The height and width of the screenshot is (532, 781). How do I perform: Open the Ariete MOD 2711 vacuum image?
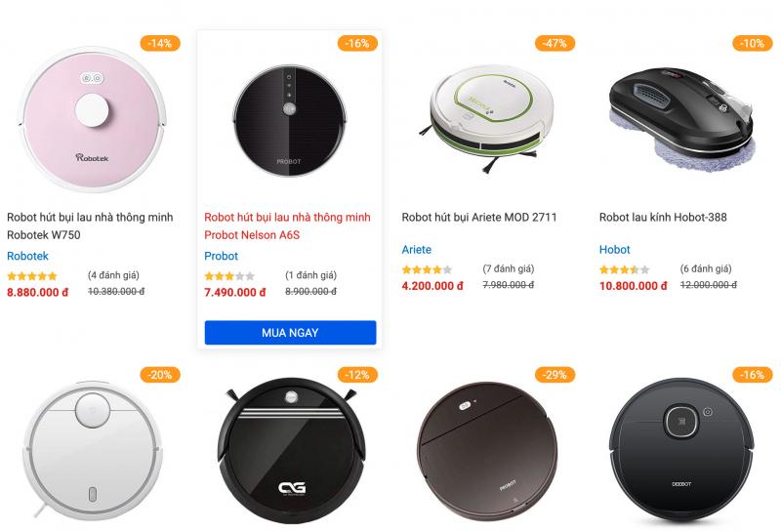pos(487,119)
